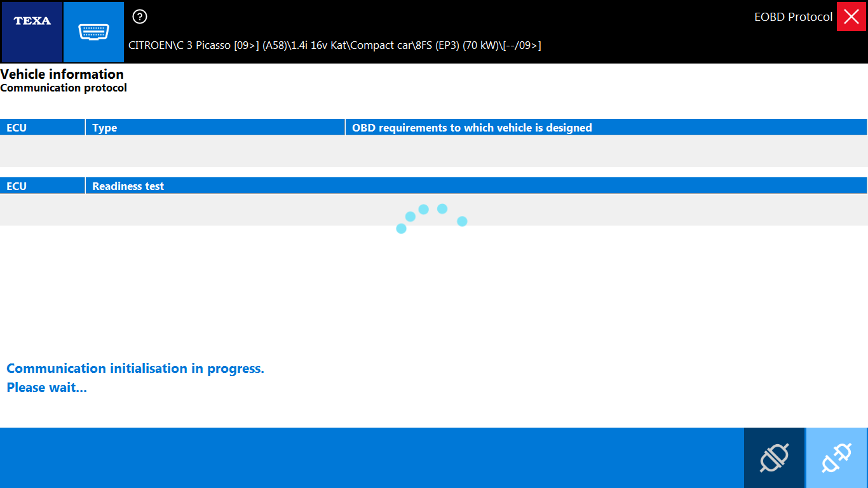
Task: Click the Readiness test column header
Action: point(477,186)
